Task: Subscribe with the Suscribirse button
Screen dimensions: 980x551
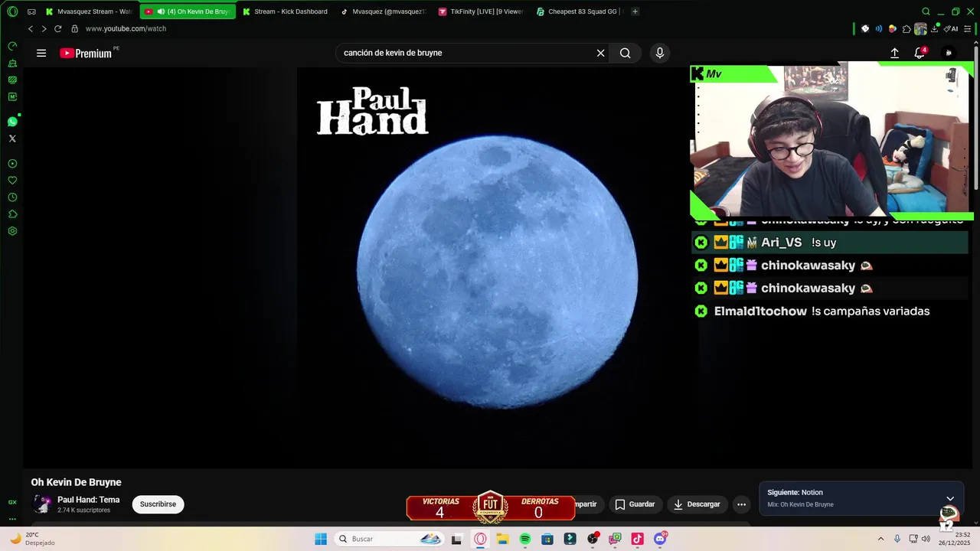Action: pyautogui.click(x=158, y=504)
